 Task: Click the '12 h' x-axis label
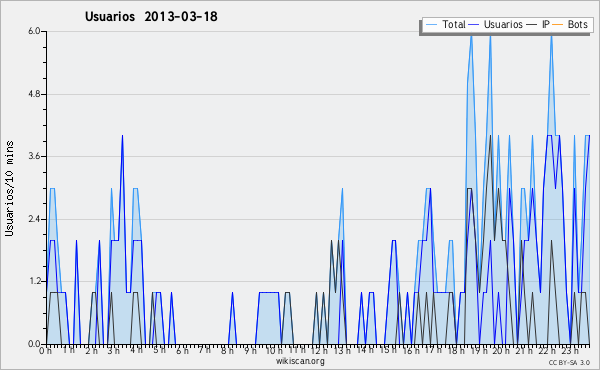(319, 350)
